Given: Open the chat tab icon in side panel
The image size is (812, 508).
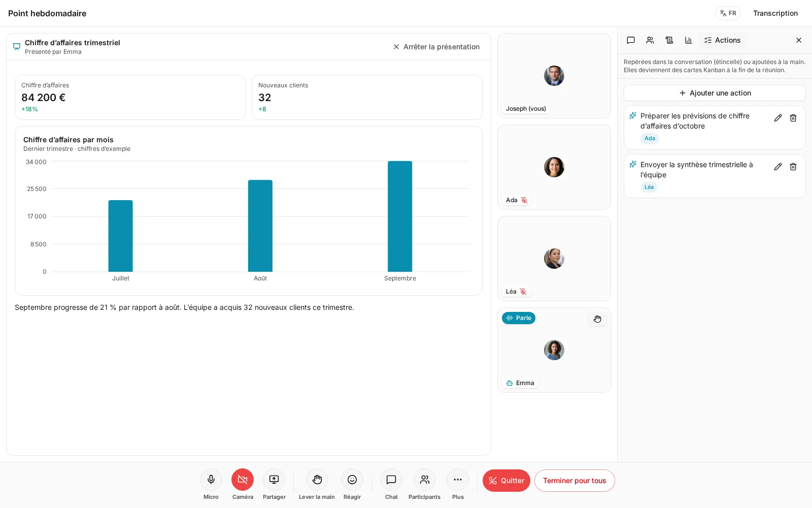Looking at the screenshot, I should (x=631, y=40).
